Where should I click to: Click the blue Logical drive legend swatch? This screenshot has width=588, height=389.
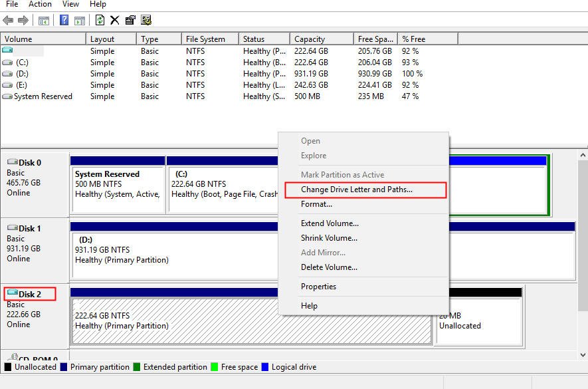(x=264, y=367)
